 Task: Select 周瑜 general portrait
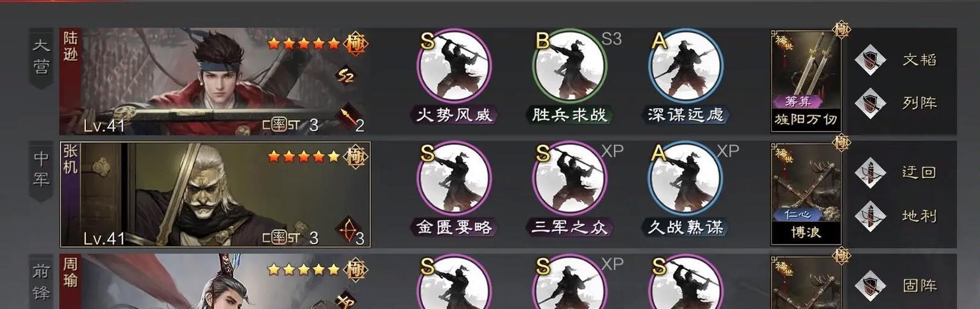(215, 282)
